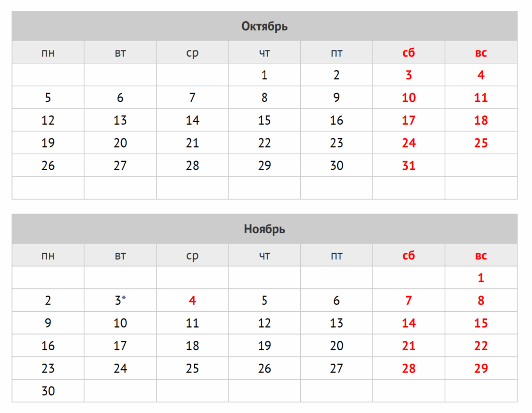The image size is (532, 413).
Task: Click the сб column header in October
Action: point(409,52)
